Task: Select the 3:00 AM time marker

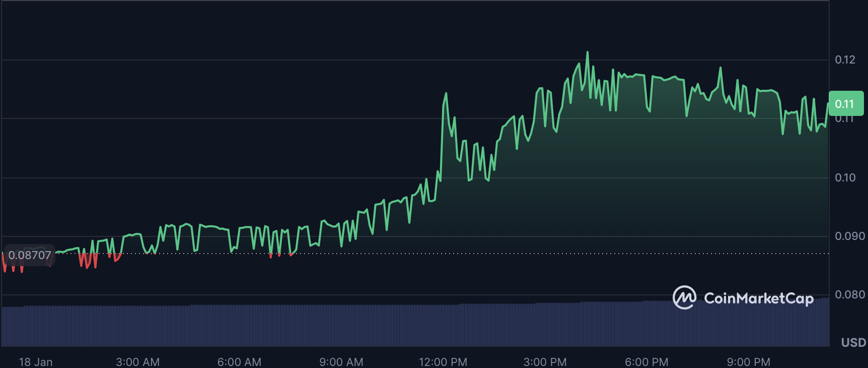Action: [x=137, y=362]
